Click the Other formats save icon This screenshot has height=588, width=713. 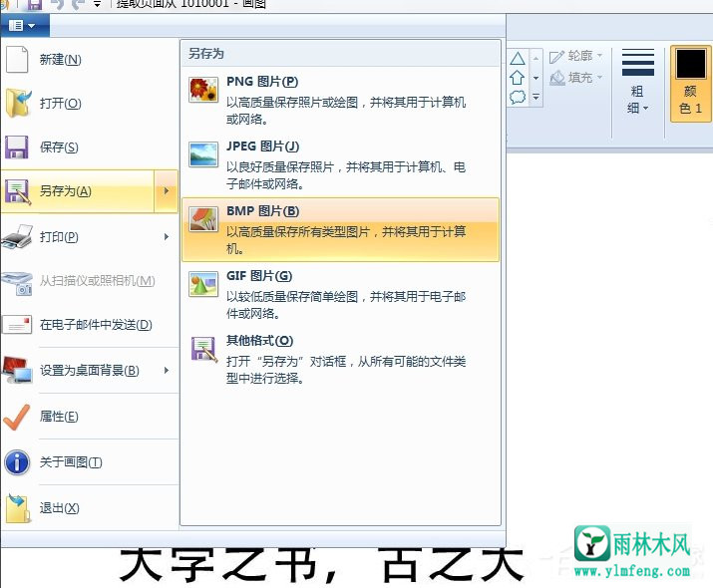(203, 349)
